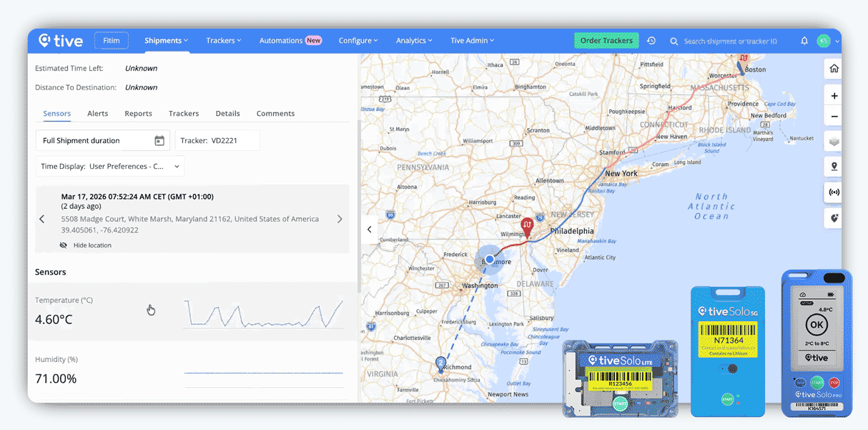Click the Sensors section heading
868x430 pixels.
tap(51, 272)
